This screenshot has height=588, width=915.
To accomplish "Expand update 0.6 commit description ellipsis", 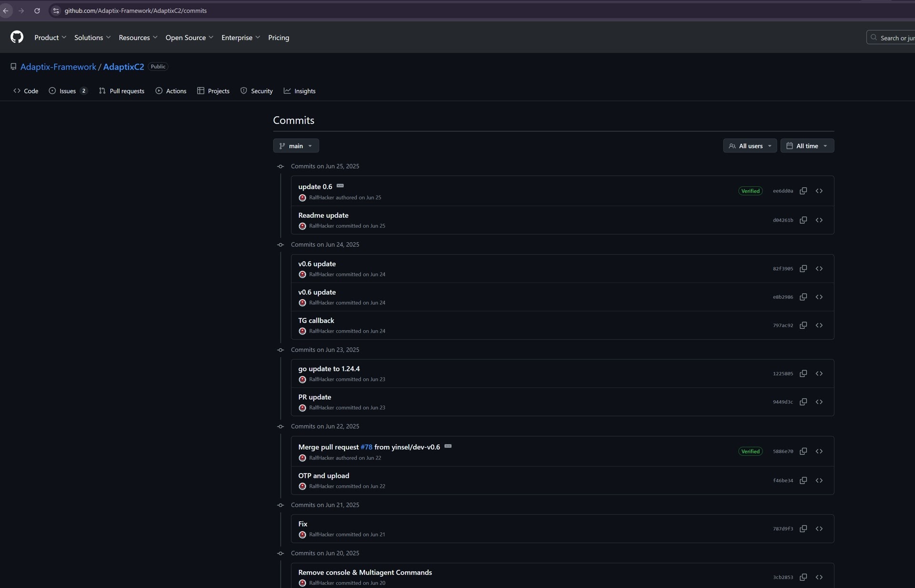I will pyautogui.click(x=340, y=186).
